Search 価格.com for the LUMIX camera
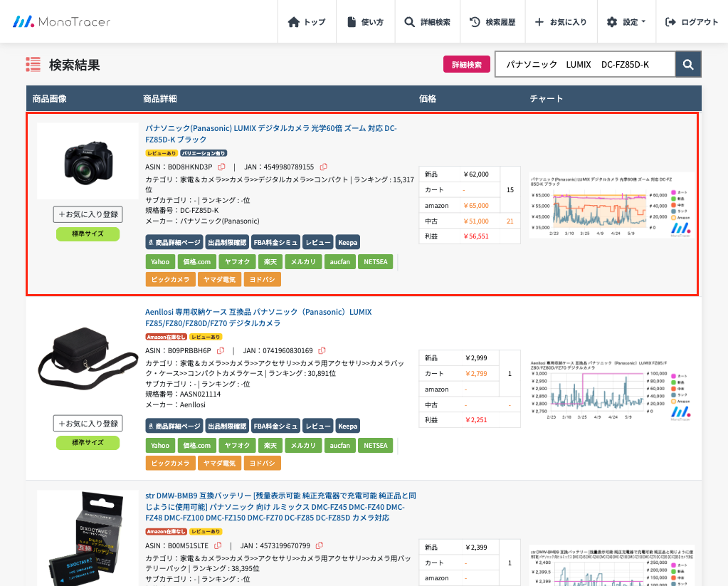The width and height of the screenshot is (728, 586). tap(197, 261)
